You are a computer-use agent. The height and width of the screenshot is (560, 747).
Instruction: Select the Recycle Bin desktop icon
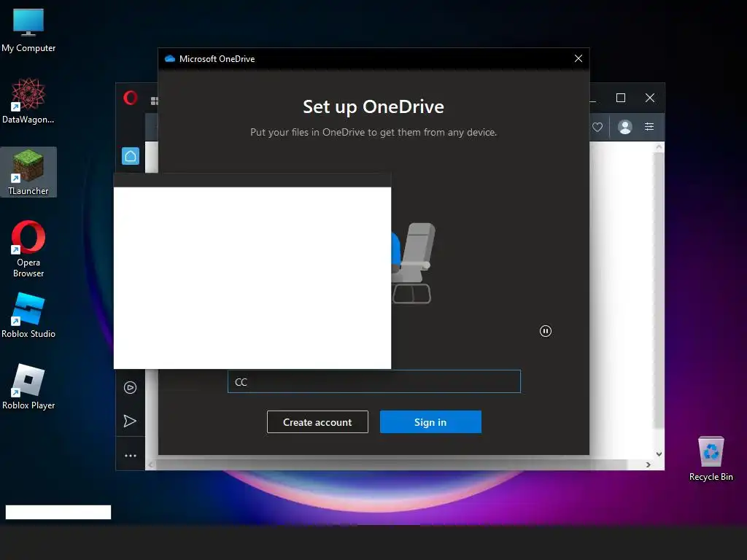click(x=711, y=458)
